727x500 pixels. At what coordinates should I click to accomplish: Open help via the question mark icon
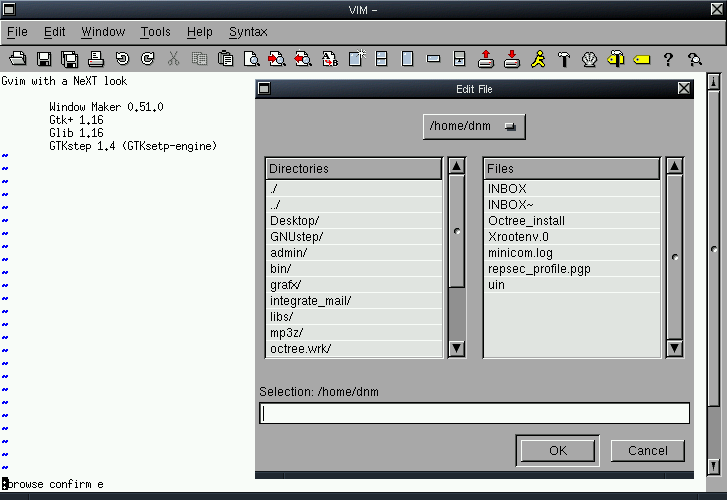pos(668,59)
